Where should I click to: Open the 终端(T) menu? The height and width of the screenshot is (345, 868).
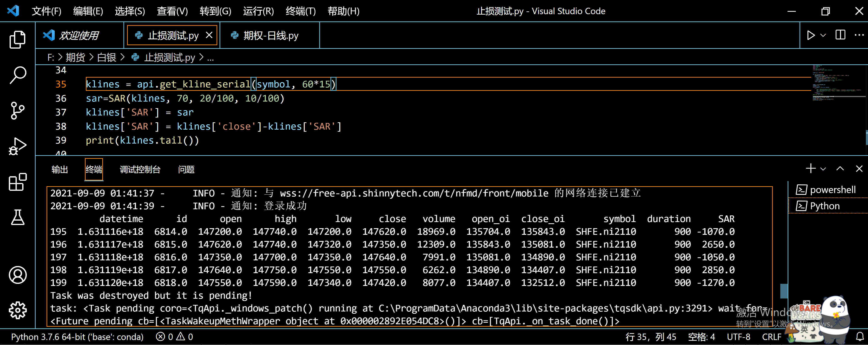[301, 11]
